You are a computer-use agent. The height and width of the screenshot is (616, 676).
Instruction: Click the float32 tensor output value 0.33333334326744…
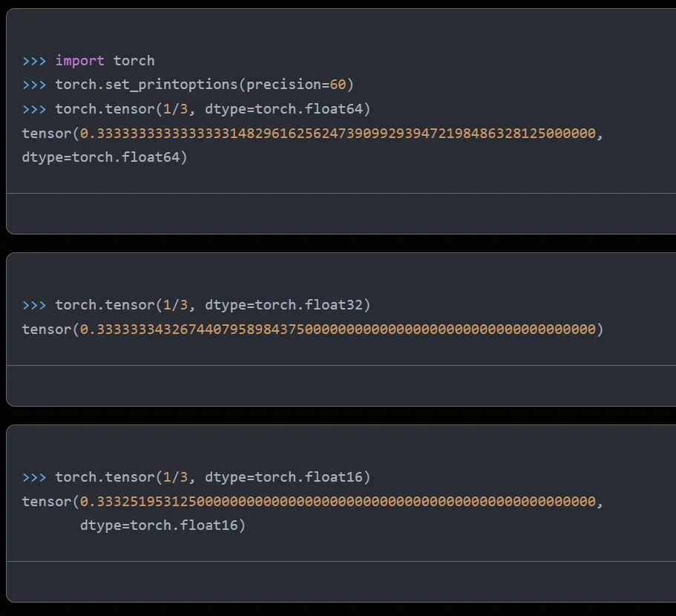point(338,330)
